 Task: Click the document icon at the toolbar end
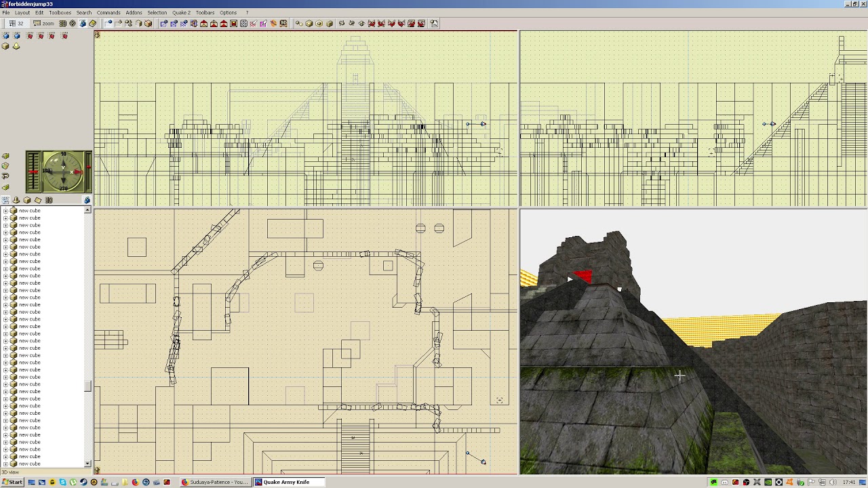pyautogui.click(x=435, y=23)
